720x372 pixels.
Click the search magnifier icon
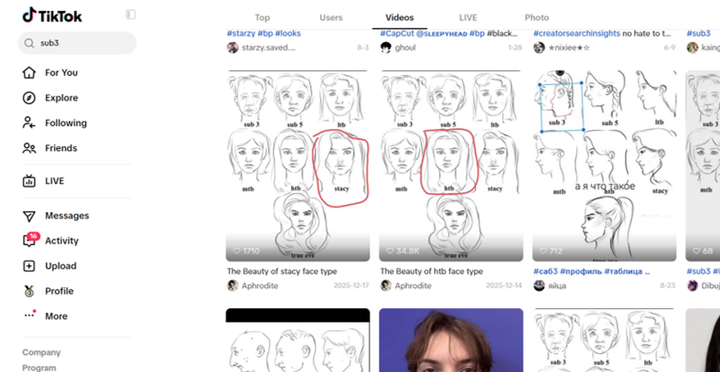tap(29, 43)
